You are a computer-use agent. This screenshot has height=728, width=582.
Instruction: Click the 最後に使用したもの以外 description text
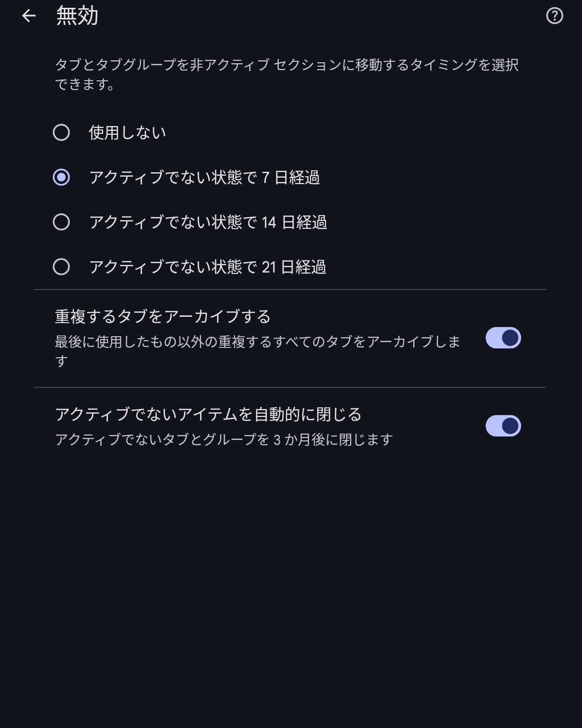[257, 342]
